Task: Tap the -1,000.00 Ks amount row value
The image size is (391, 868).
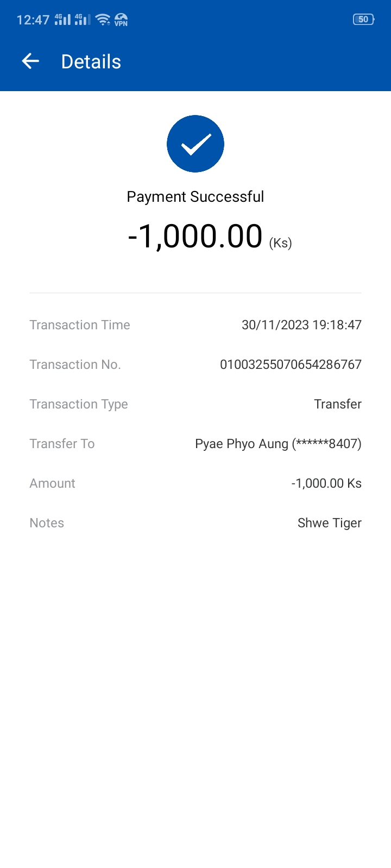Action: 326,483
